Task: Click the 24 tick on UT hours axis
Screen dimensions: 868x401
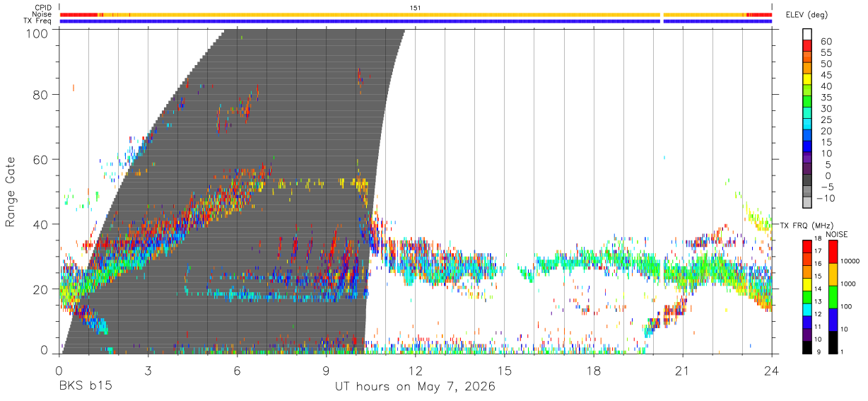Action: (x=772, y=370)
